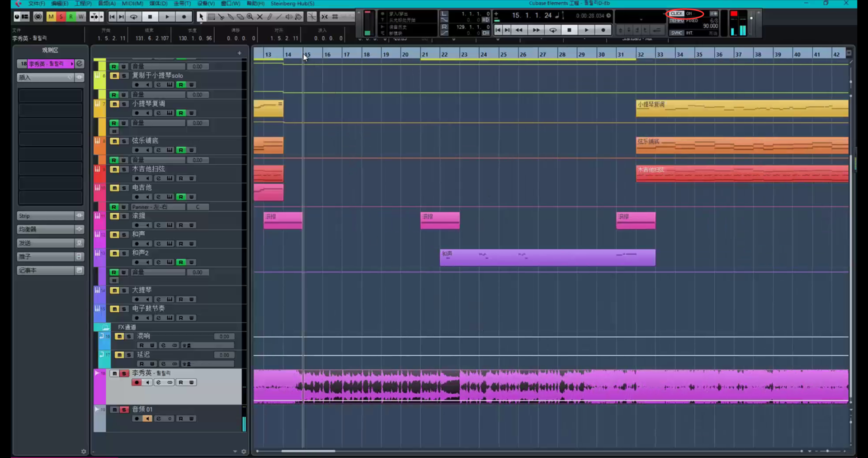Solo the 电吉他 track
The width and height of the screenshot is (868, 458).
click(124, 188)
